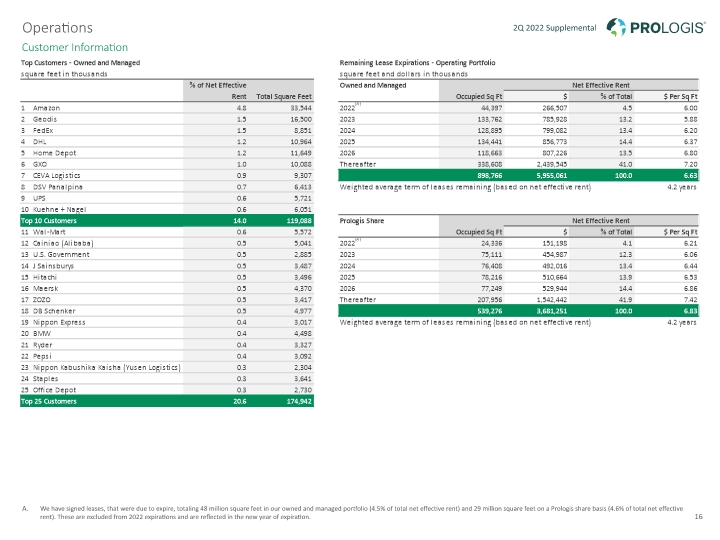
Task: Click the Prologis globe logo icon
Action: pyautogui.click(x=616, y=27)
